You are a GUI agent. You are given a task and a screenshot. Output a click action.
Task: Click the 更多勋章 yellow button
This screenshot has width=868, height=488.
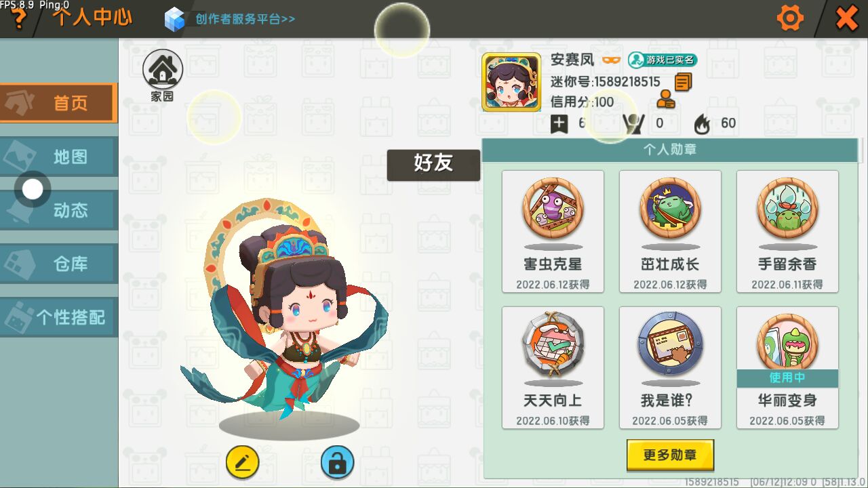670,455
